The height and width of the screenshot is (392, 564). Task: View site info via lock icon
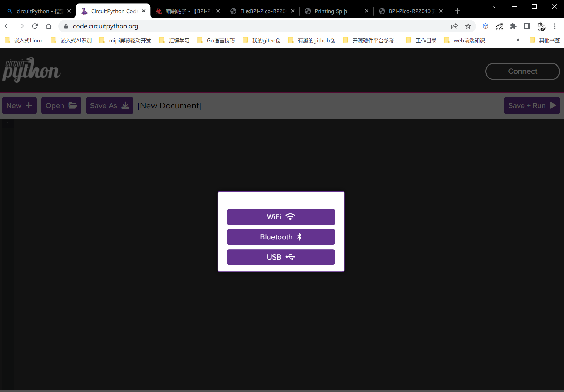(66, 26)
